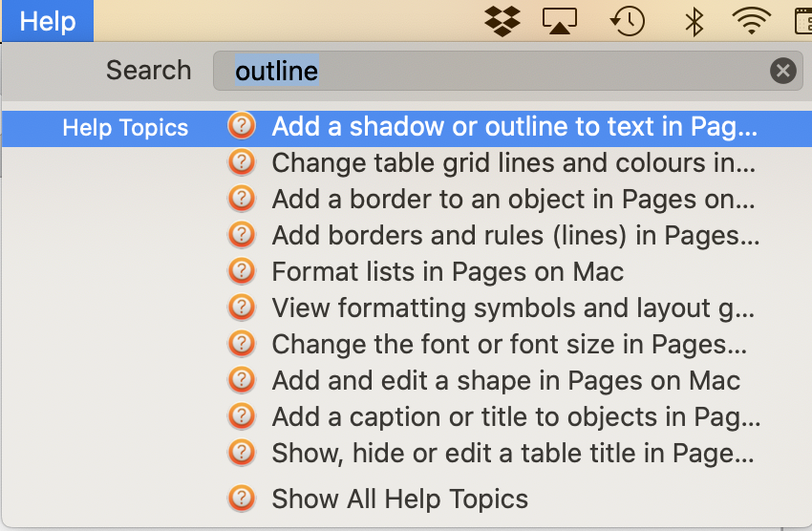The height and width of the screenshot is (531, 812).
Task: Clear the help search field
Action: coord(782,71)
